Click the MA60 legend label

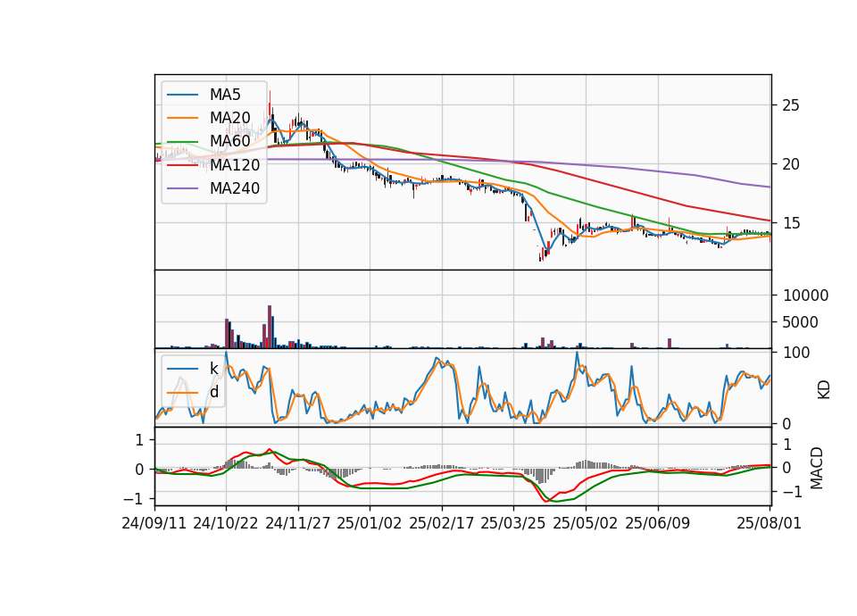(x=229, y=141)
